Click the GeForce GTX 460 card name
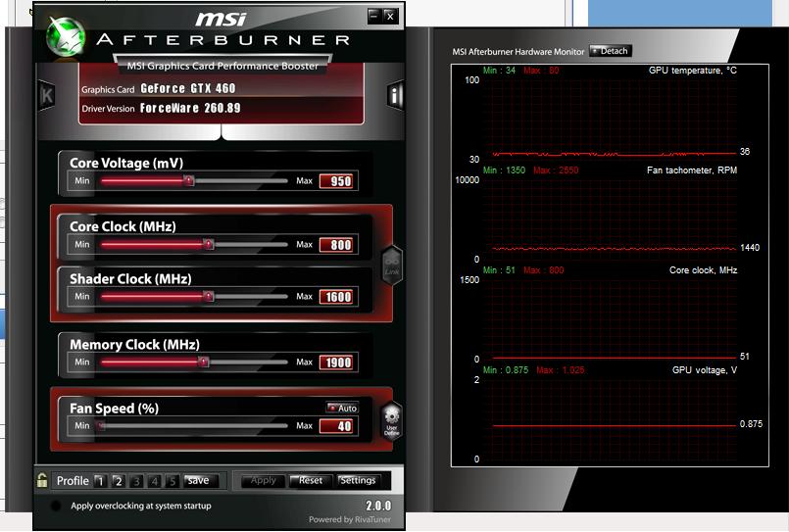Screen dimensions: 789x532 click(x=187, y=88)
